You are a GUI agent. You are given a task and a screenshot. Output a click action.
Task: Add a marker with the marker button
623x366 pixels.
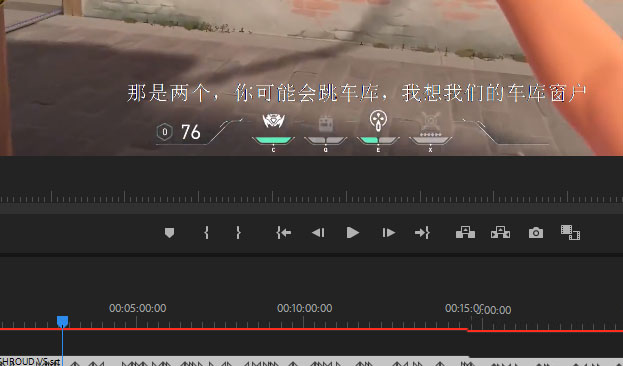pos(169,232)
